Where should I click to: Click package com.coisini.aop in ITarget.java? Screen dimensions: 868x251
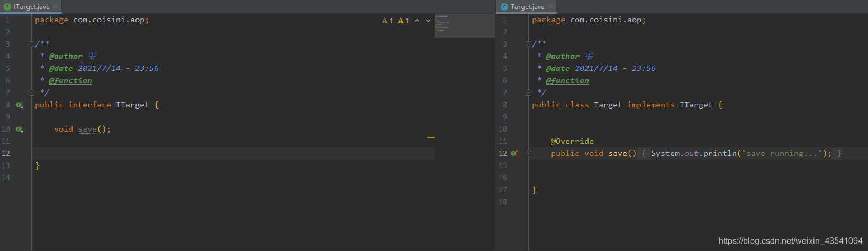(92, 20)
